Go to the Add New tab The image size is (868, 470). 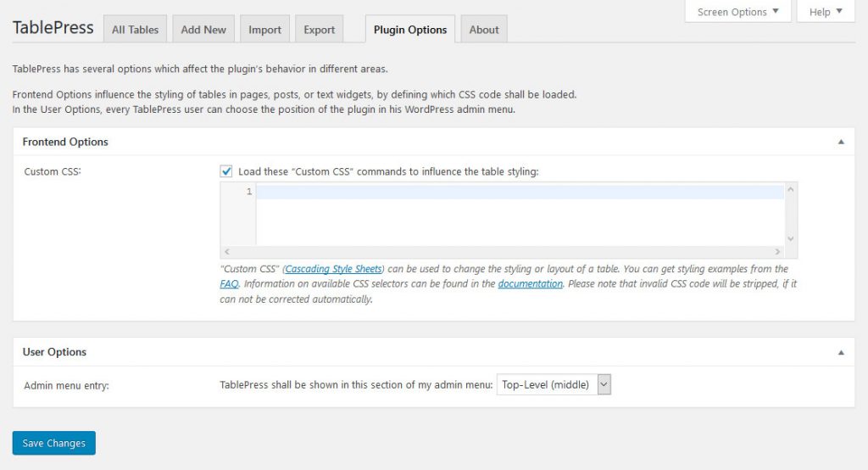tap(203, 30)
